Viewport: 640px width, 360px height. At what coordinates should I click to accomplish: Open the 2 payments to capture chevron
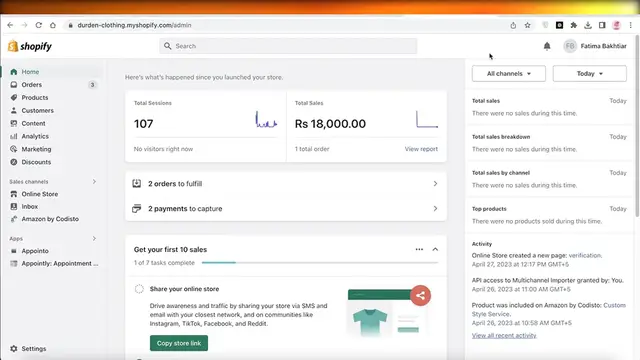point(435,209)
